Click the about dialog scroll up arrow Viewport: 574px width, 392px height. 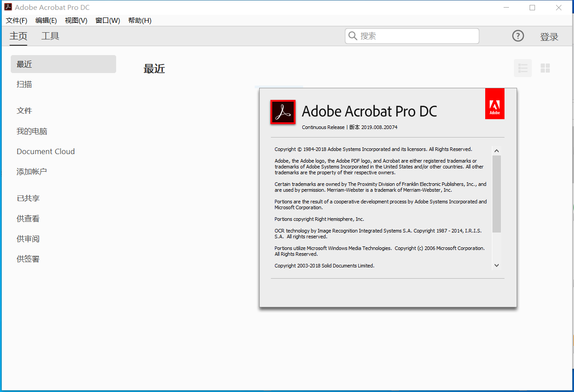[x=496, y=151]
